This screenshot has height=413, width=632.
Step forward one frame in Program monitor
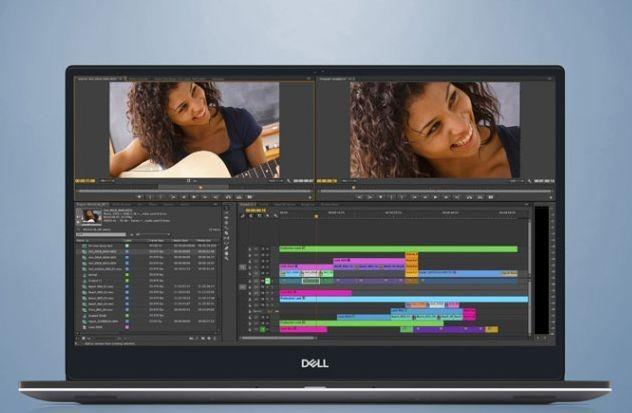(x=446, y=197)
